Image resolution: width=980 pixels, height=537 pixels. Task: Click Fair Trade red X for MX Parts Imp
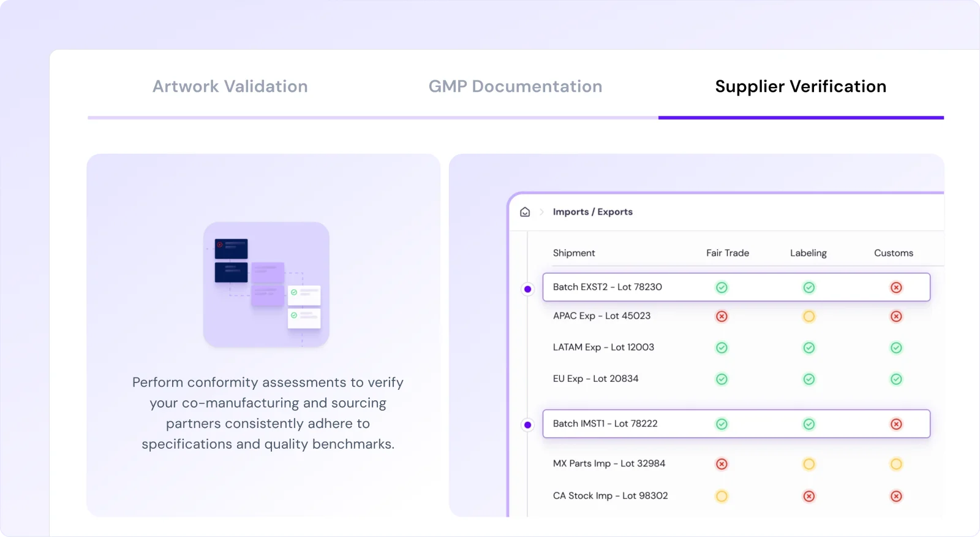(x=722, y=464)
